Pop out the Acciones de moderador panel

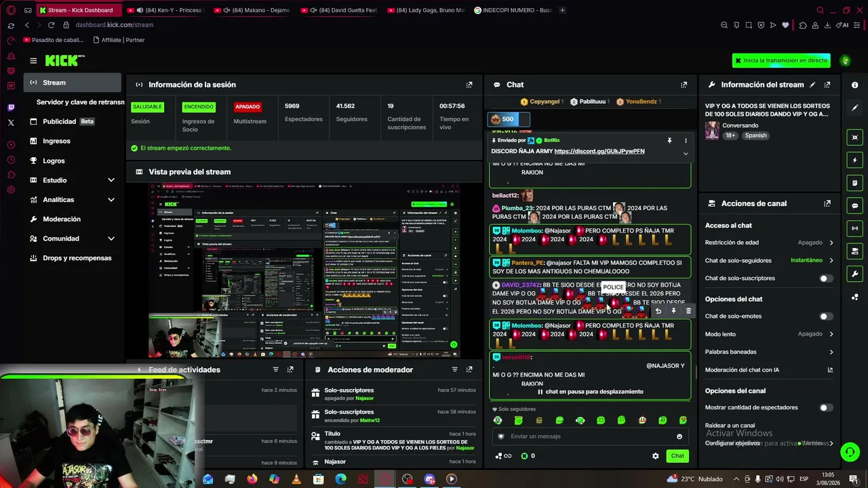pyautogui.click(x=469, y=369)
